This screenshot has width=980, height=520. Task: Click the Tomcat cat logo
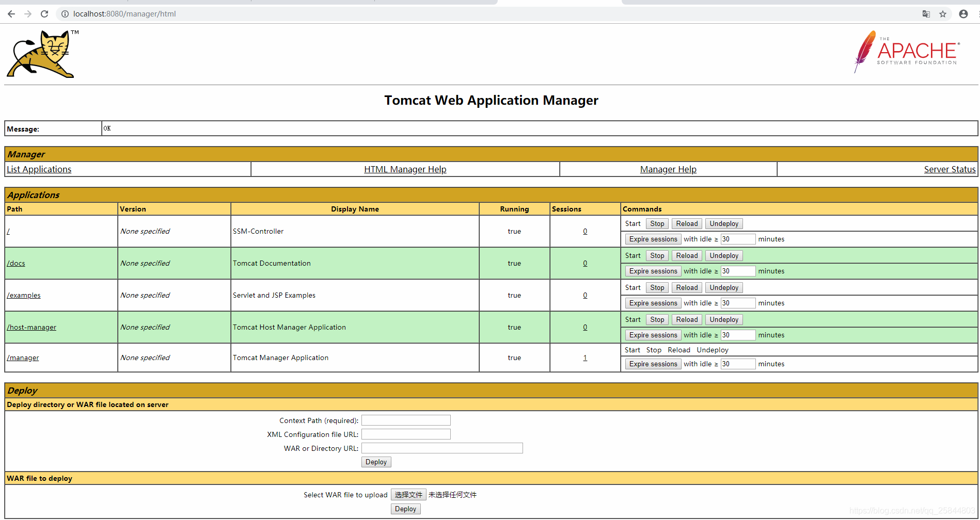42,54
